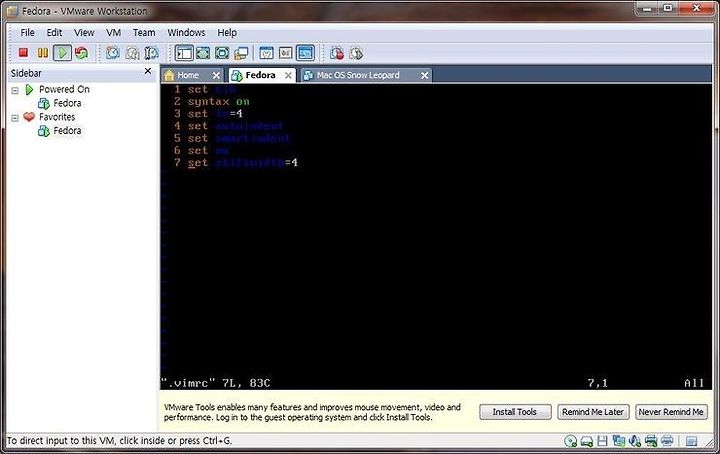Viewport: 720px width, 454px height.
Task: Click inside the Fedora VM console
Action: (x=436, y=236)
